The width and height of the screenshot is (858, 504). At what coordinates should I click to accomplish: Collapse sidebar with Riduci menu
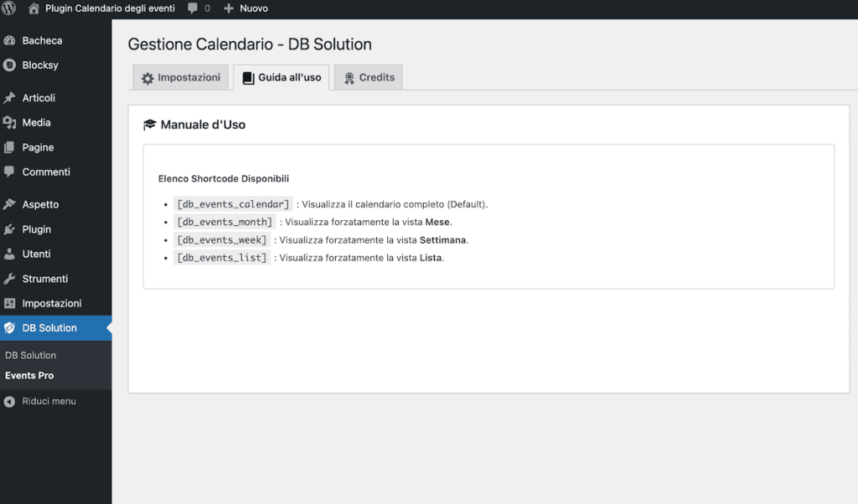click(49, 401)
